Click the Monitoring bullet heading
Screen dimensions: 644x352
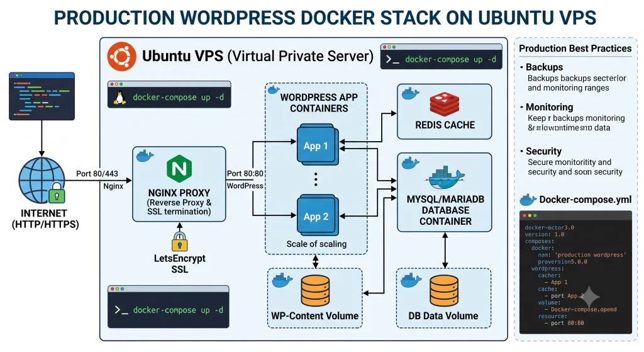point(549,107)
